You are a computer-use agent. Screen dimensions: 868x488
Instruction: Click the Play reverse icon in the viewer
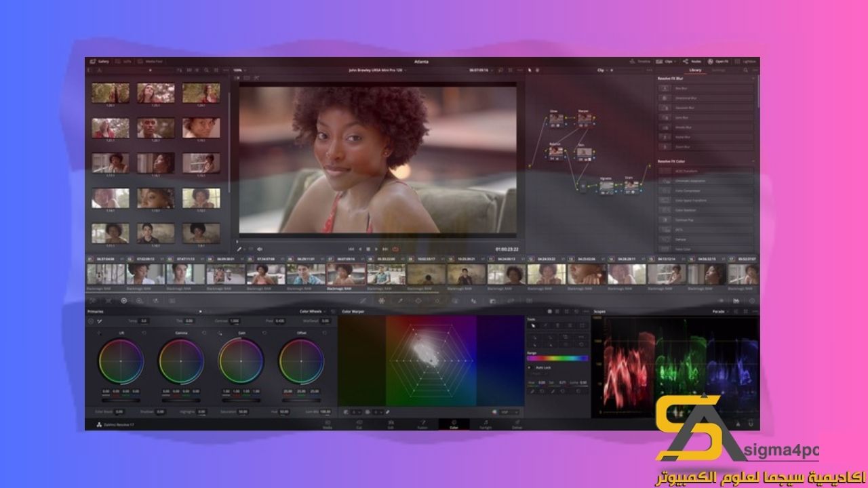(359, 249)
